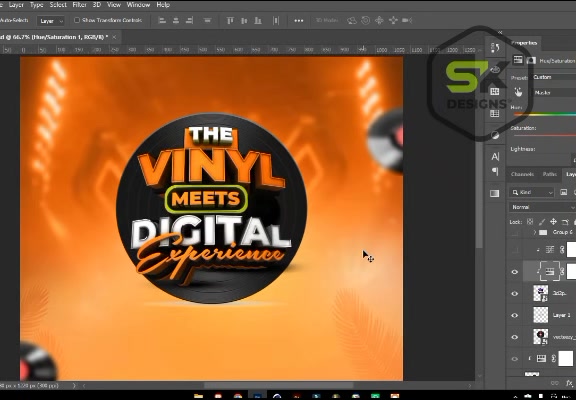Click the Align right edges icon

coord(190,21)
